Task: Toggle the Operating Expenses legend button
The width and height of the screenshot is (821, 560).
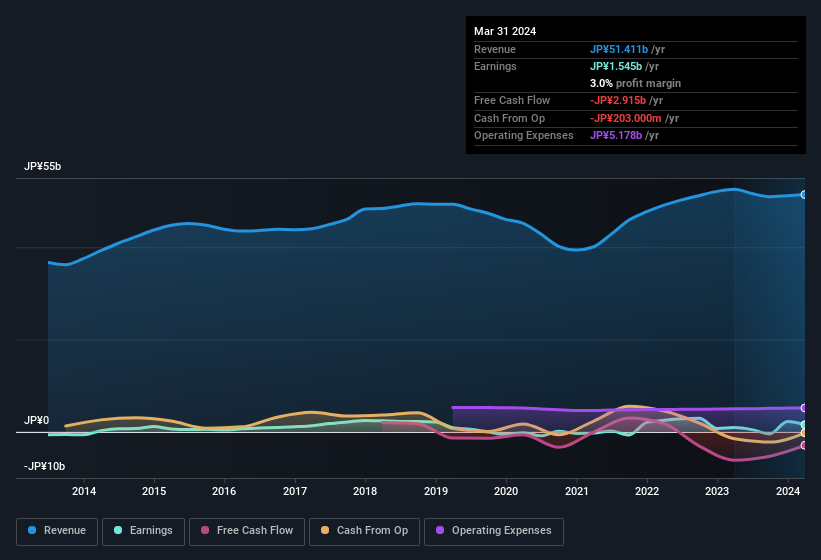Action: pos(494,531)
